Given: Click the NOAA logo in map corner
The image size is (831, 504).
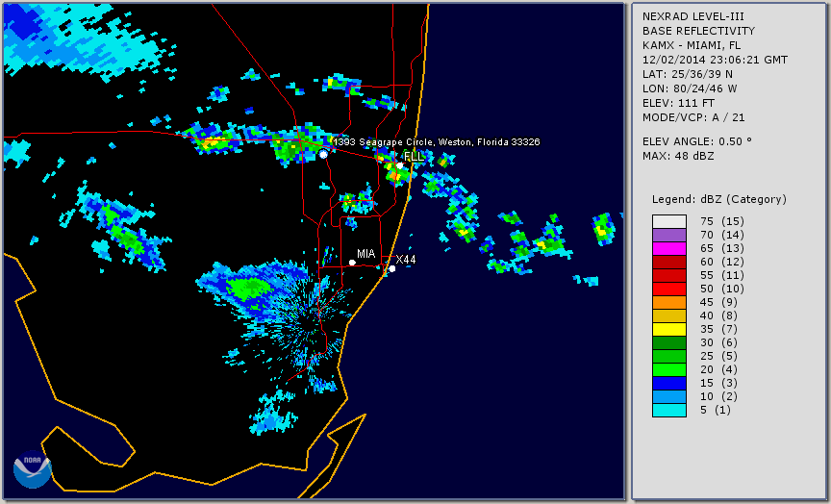Looking at the screenshot, I should pos(33,469).
